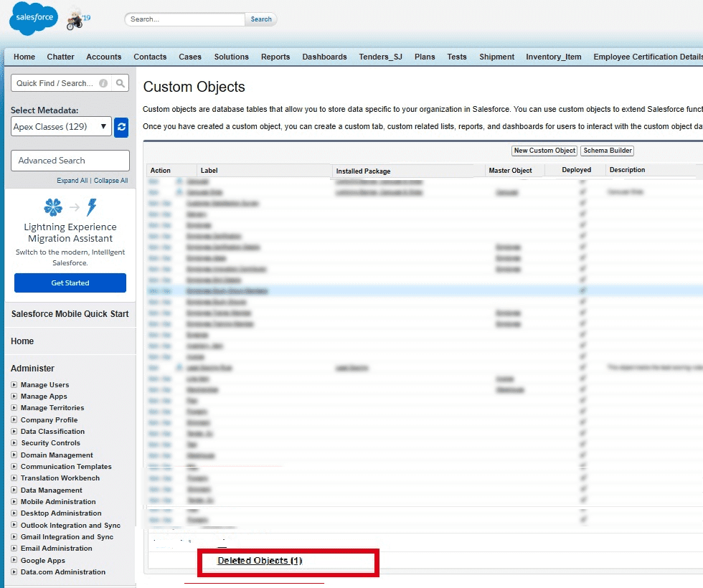The width and height of the screenshot is (703, 588).
Task: Switch to the Accounts tab
Action: (103, 57)
